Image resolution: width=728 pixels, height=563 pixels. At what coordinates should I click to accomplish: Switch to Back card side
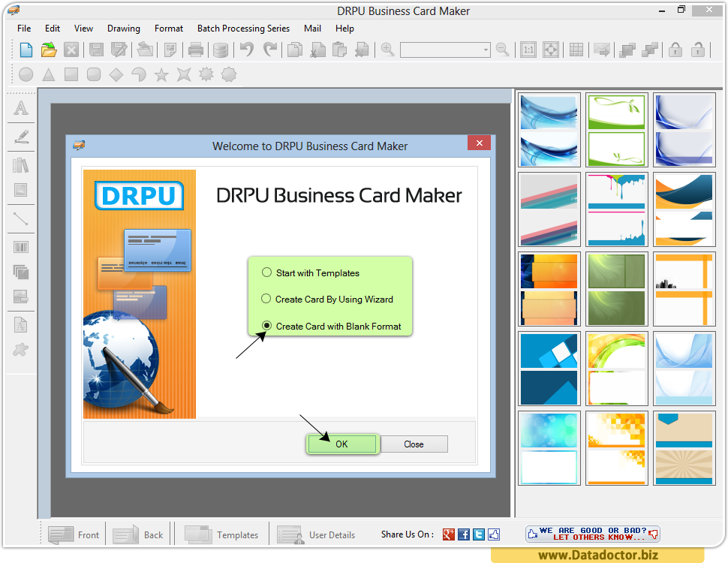coord(138,534)
